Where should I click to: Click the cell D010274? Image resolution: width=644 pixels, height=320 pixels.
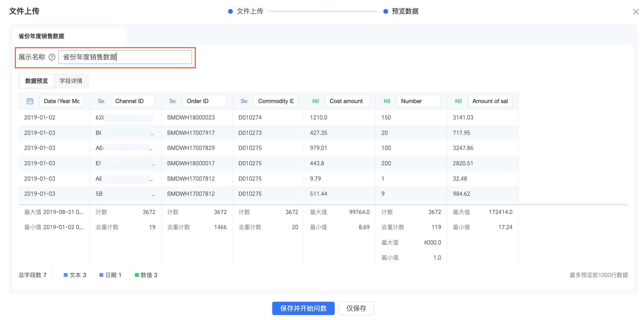tap(250, 118)
